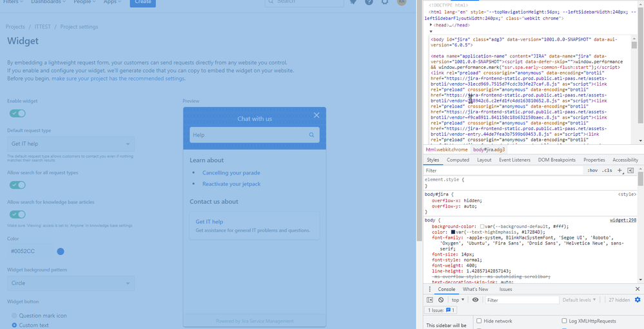Click the #0052CC color input field

click(30, 252)
